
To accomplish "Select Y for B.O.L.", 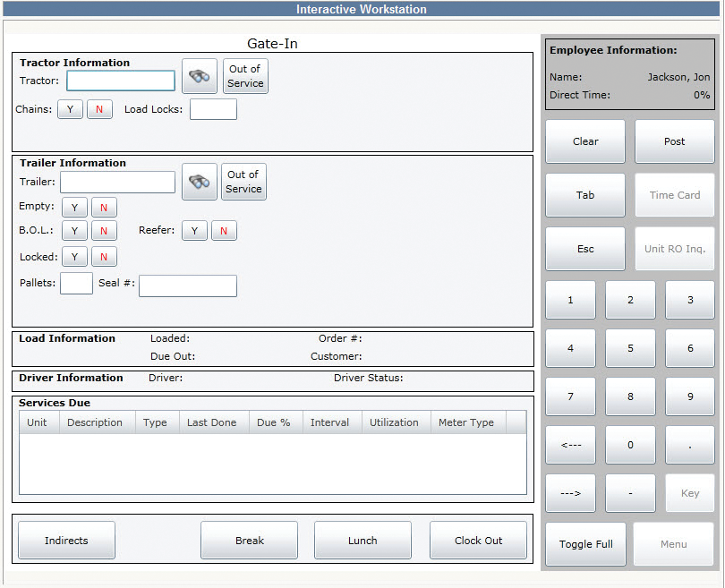I will point(73,231).
